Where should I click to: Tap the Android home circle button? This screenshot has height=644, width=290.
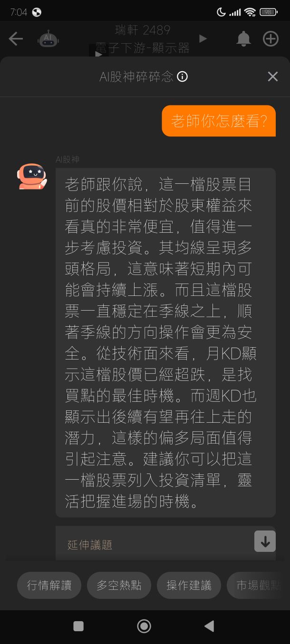[144, 626]
